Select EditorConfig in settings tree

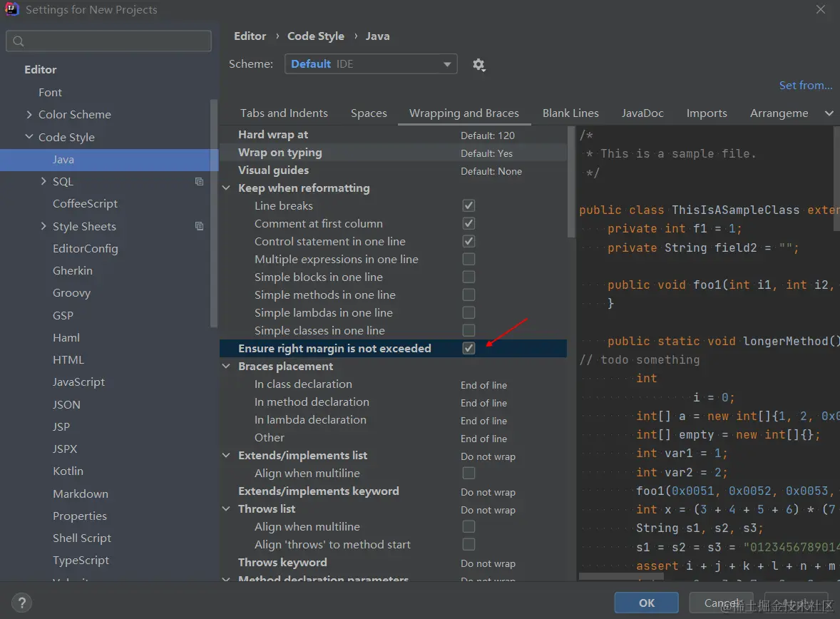tap(85, 249)
